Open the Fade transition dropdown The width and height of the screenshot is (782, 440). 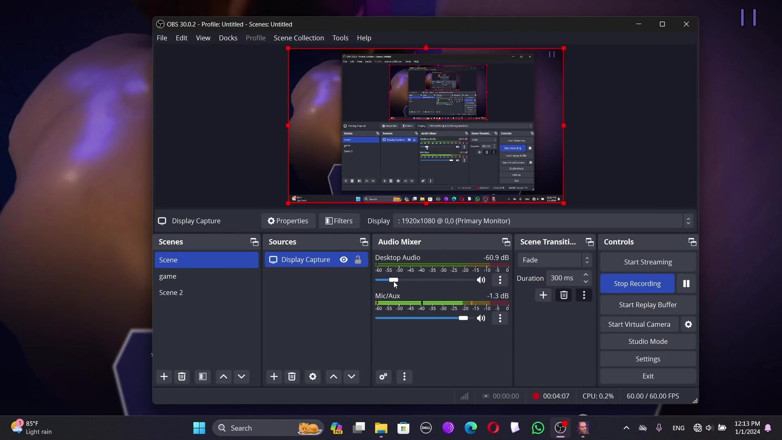pyautogui.click(x=555, y=260)
